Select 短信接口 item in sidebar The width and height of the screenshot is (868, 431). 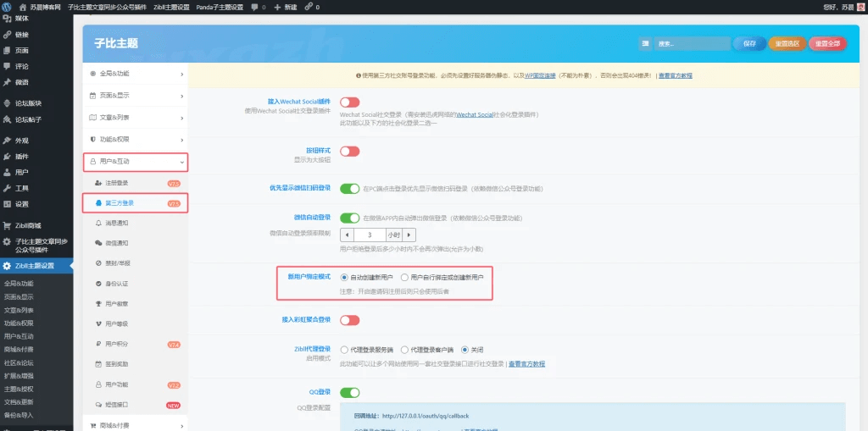pyautogui.click(x=135, y=405)
